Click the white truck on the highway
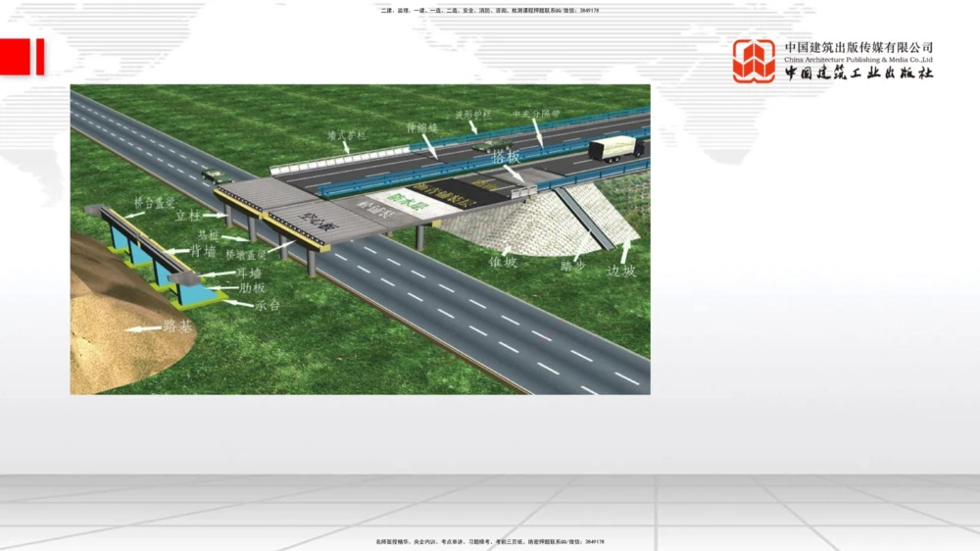Image resolution: width=980 pixels, height=551 pixels. [x=615, y=148]
